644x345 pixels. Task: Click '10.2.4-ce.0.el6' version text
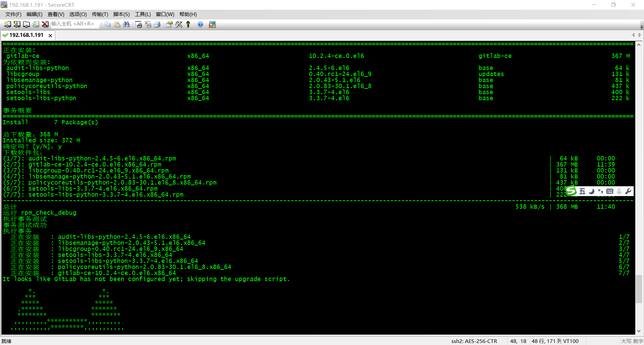(x=336, y=56)
